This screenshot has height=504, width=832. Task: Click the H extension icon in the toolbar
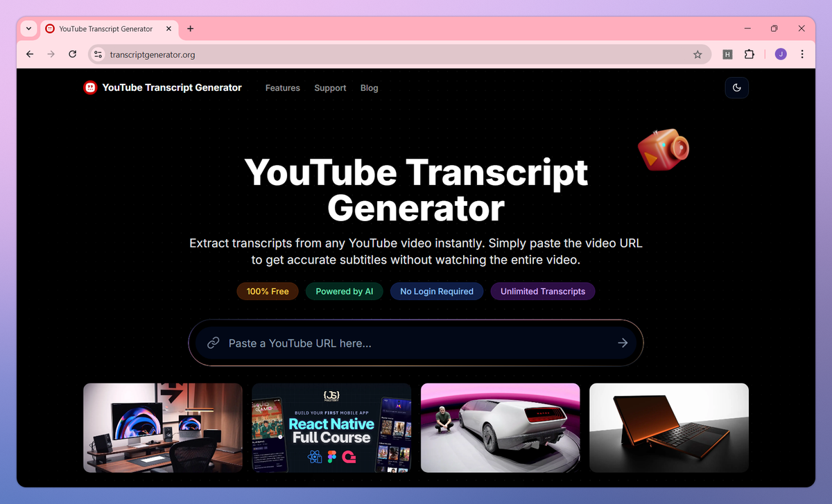click(727, 53)
